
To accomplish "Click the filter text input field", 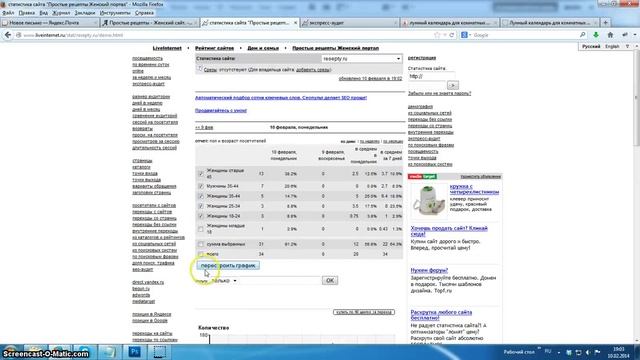I will point(280,280).
